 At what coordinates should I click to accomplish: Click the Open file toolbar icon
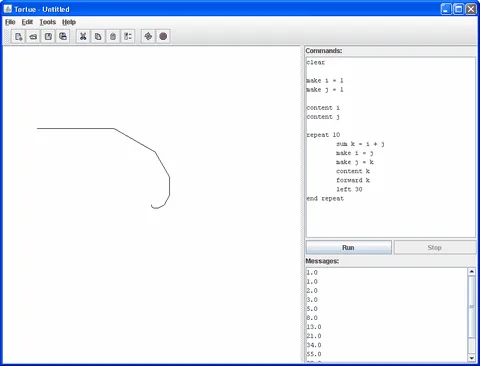(x=33, y=36)
